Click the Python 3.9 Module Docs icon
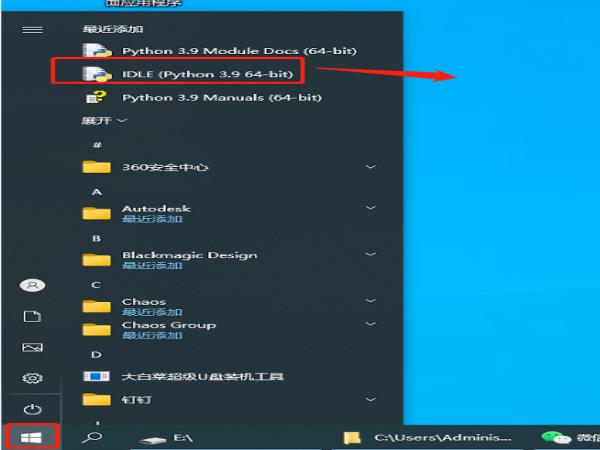 pyautogui.click(x=97, y=51)
